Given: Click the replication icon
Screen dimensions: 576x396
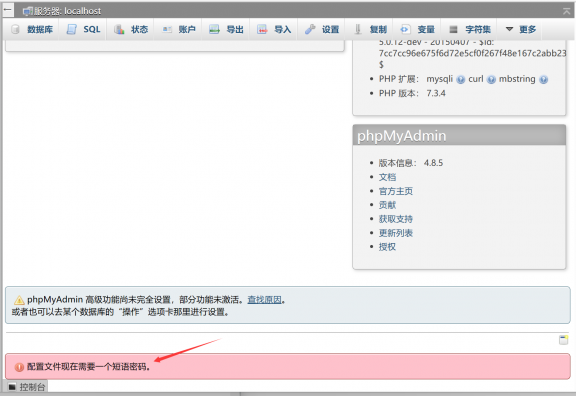Looking at the screenshot, I should coord(358,29).
